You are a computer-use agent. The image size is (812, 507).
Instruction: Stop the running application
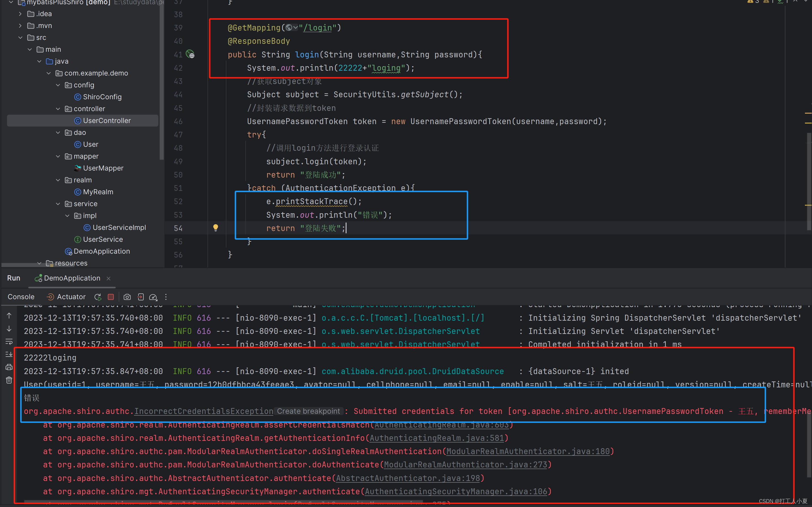click(x=111, y=297)
